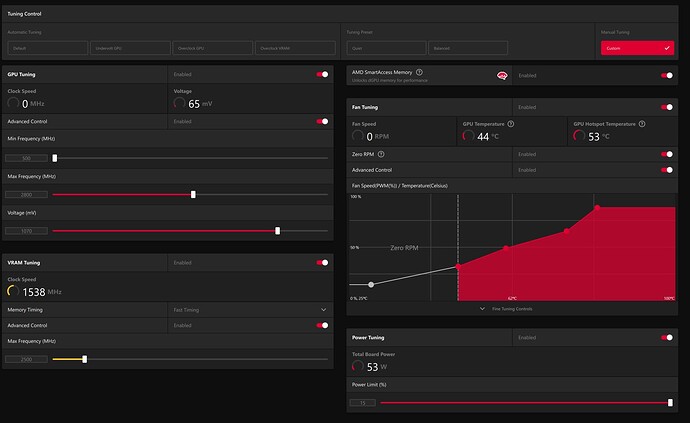690x423 pixels.
Task: Select the Default automatic tuning button
Action: point(48,48)
